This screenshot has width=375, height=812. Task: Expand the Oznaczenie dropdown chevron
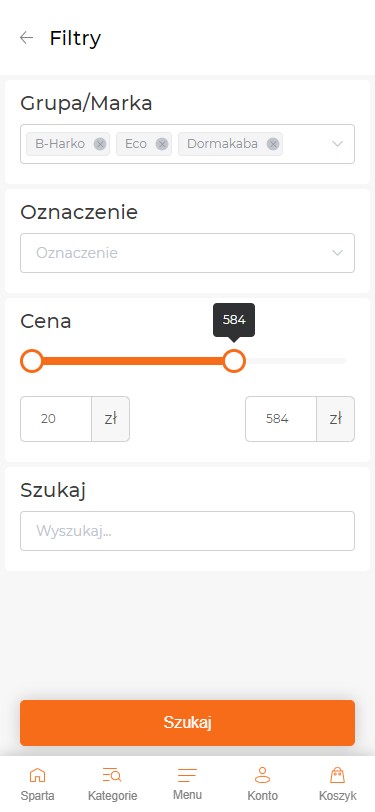[x=337, y=253]
